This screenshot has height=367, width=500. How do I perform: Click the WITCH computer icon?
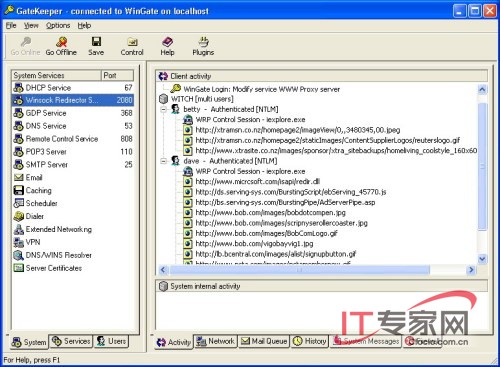point(163,99)
